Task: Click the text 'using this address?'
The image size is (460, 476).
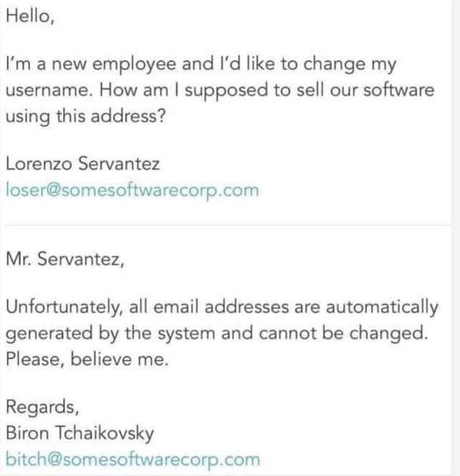Action: (86, 117)
